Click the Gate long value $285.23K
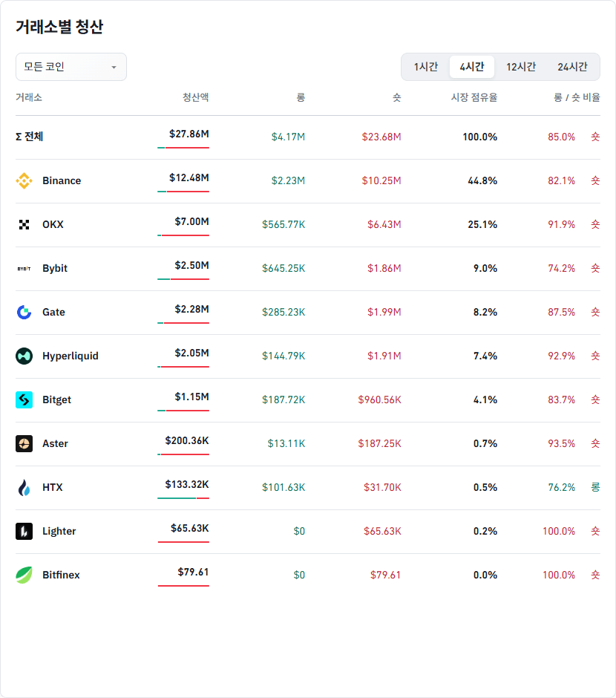Image resolution: width=616 pixels, height=698 pixels. [284, 313]
